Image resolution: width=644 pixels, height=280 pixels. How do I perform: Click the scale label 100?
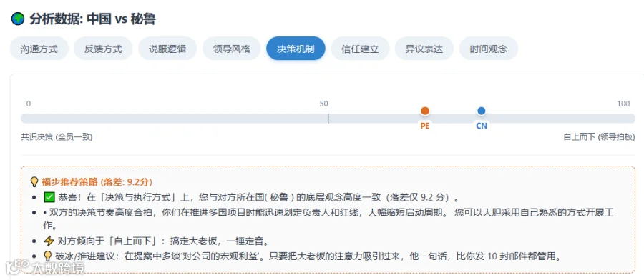pos(623,104)
